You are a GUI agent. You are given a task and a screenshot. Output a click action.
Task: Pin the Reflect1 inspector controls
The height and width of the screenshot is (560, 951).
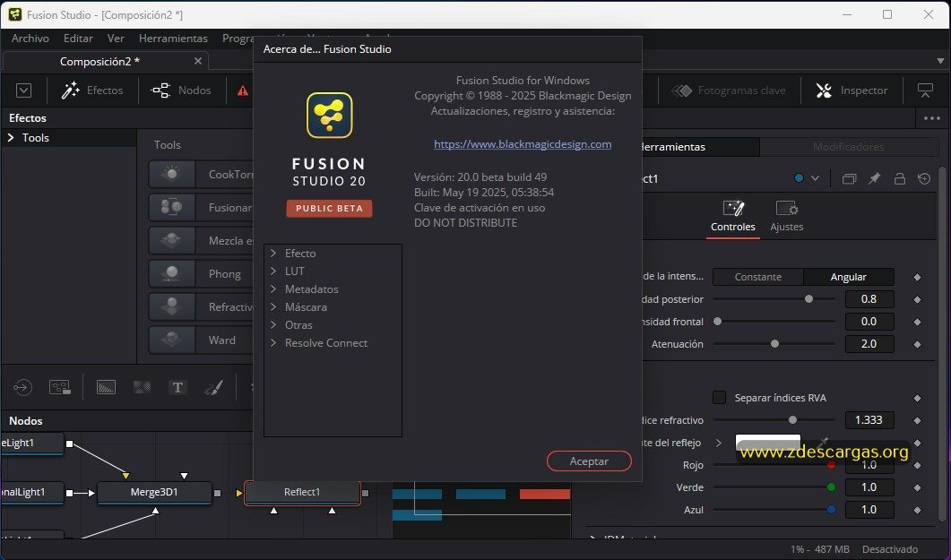click(874, 179)
